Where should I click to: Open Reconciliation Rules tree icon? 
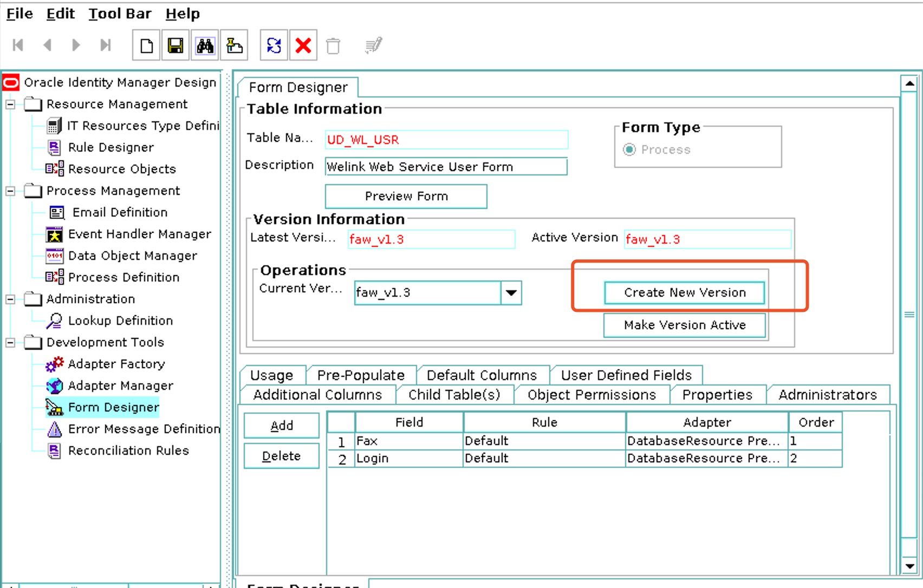pyautogui.click(x=55, y=450)
